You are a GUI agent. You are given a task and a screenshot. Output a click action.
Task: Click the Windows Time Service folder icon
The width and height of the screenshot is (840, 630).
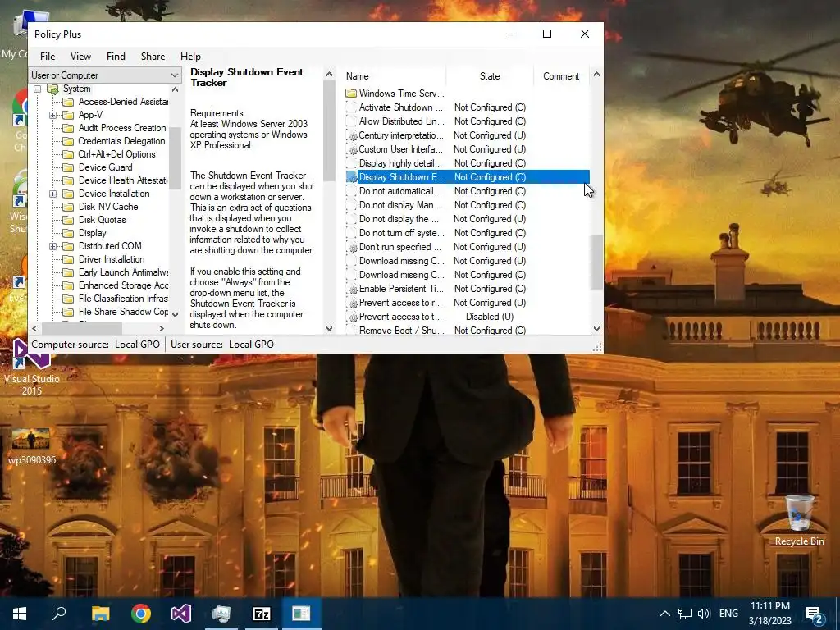[x=351, y=94]
